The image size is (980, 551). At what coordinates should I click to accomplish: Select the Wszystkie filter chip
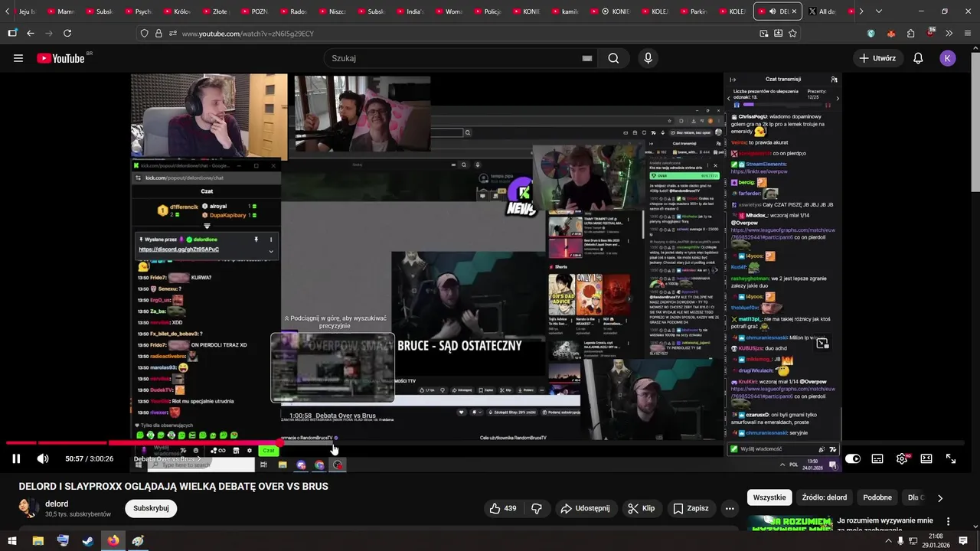769,497
